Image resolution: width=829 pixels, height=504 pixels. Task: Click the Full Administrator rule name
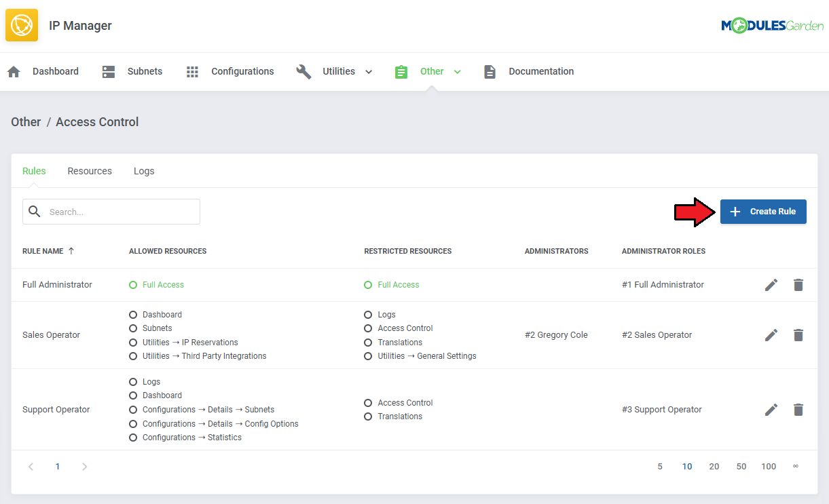[x=57, y=285]
